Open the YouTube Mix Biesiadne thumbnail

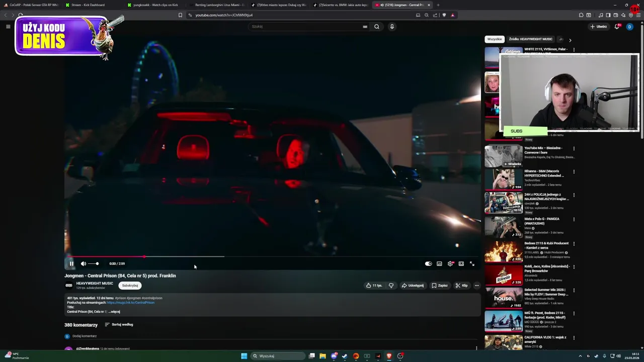tap(504, 156)
